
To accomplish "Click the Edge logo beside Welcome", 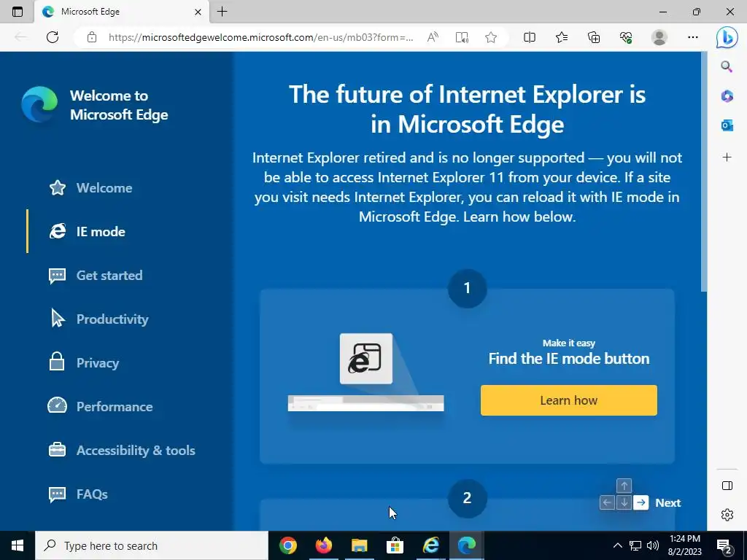I will 39,104.
